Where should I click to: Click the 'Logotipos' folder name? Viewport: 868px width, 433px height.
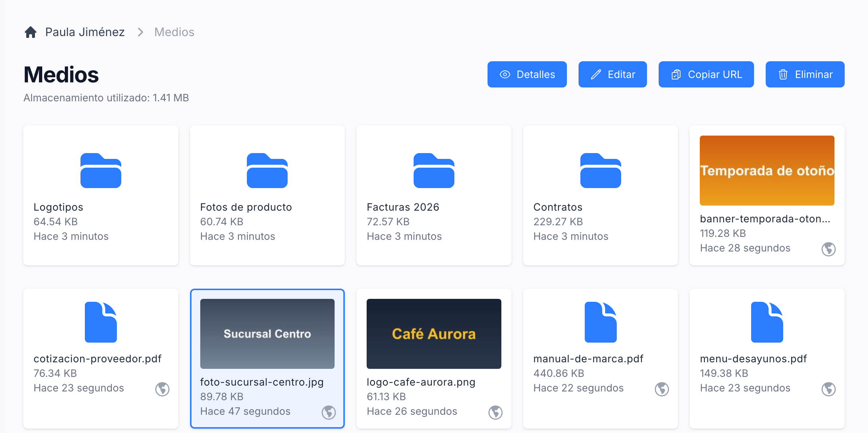click(58, 207)
